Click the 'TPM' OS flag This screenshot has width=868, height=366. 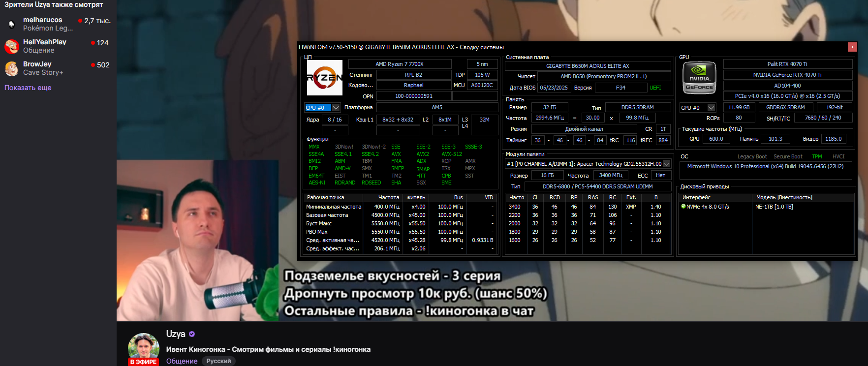click(817, 156)
